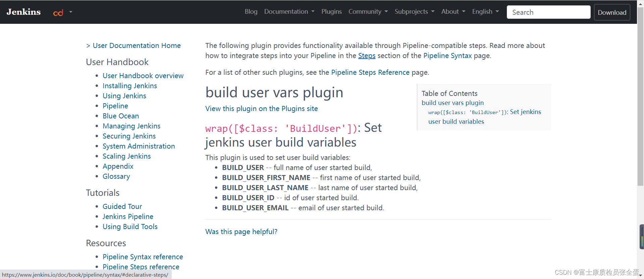
Task: Open the CD Foundation icon
Action: [58, 13]
